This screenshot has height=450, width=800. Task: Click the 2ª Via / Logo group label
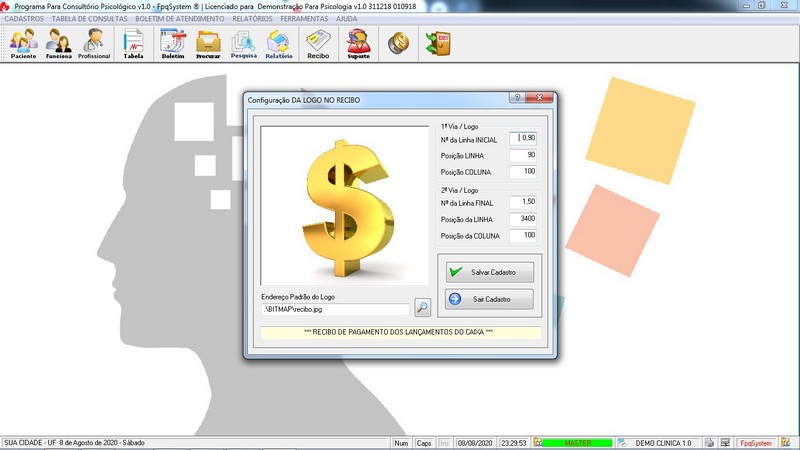pyautogui.click(x=460, y=190)
